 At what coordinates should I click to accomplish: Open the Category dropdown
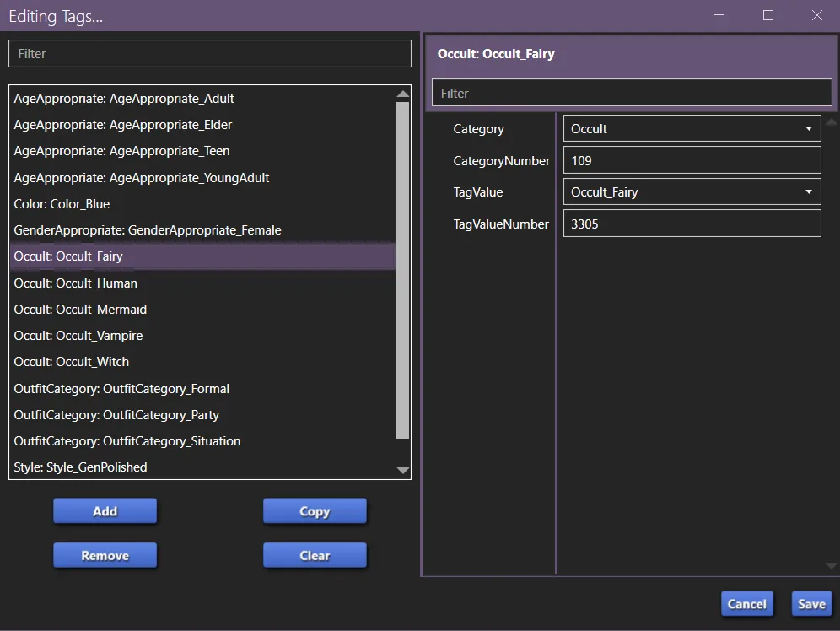click(x=692, y=128)
